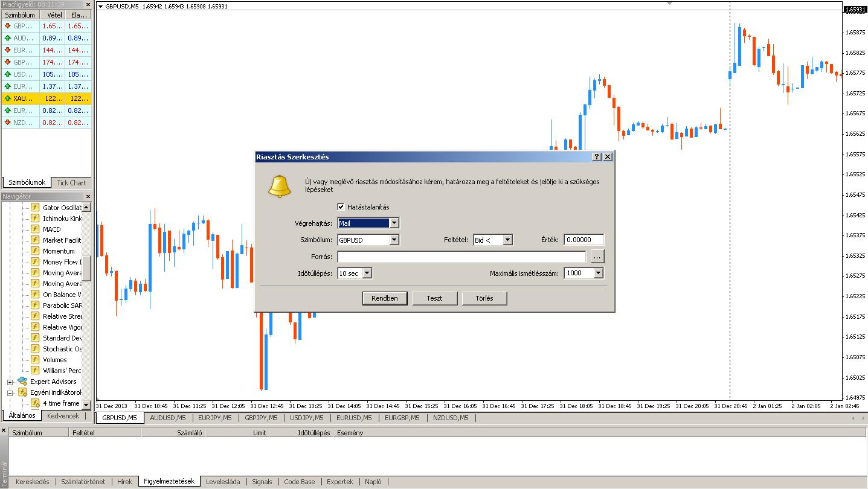This screenshot has height=489, width=868.
Task: Click the Teszt button
Action: (434, 298)
